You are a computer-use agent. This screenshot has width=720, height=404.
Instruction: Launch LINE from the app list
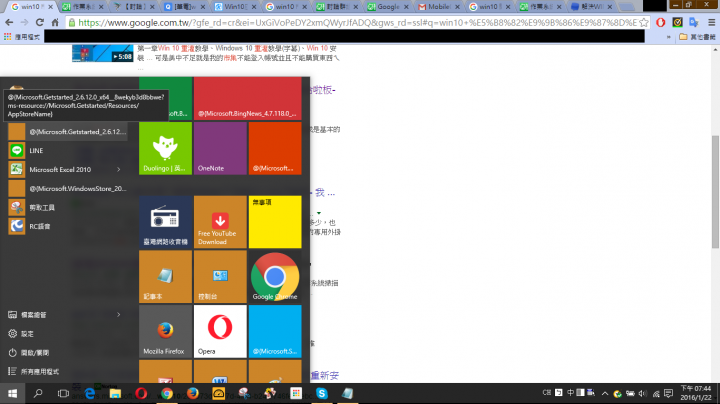(67, 151)
